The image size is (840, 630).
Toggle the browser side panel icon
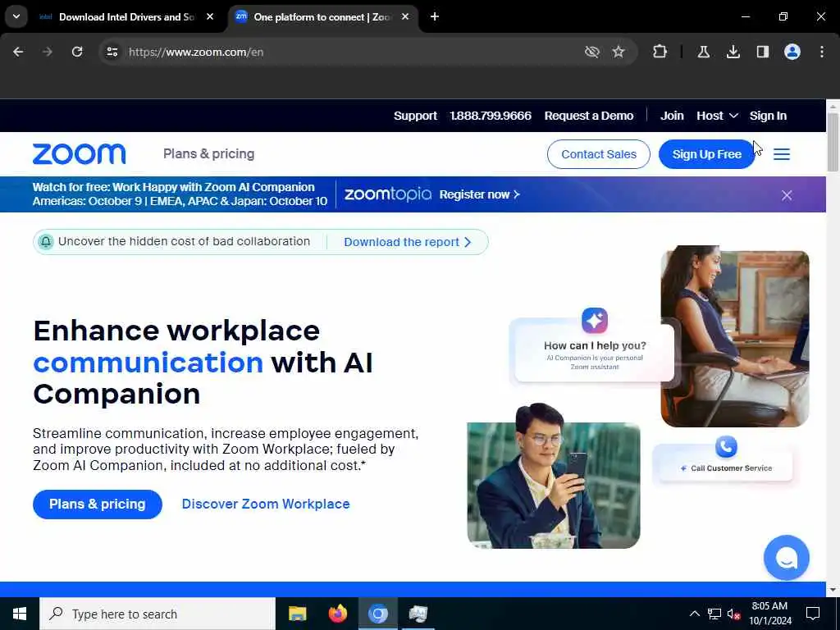[762, 52]
